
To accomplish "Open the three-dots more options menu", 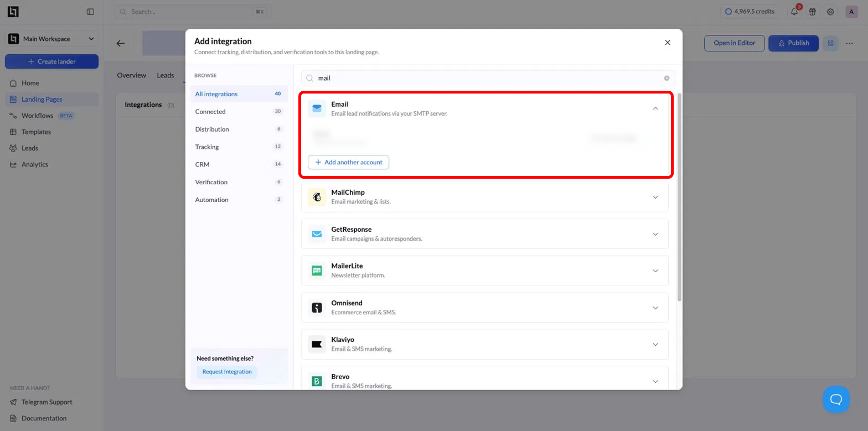I will click(x=850, y=43).
